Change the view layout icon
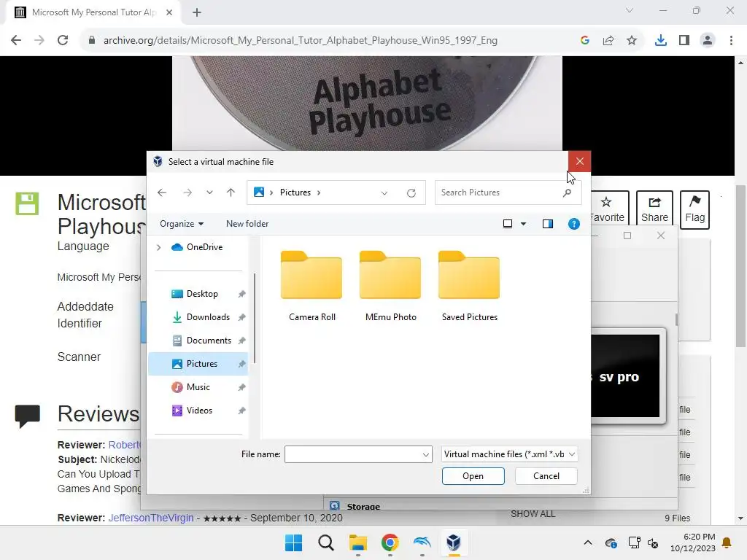The height and width of the screenshot is (560, 747). (x=508, y=224)
